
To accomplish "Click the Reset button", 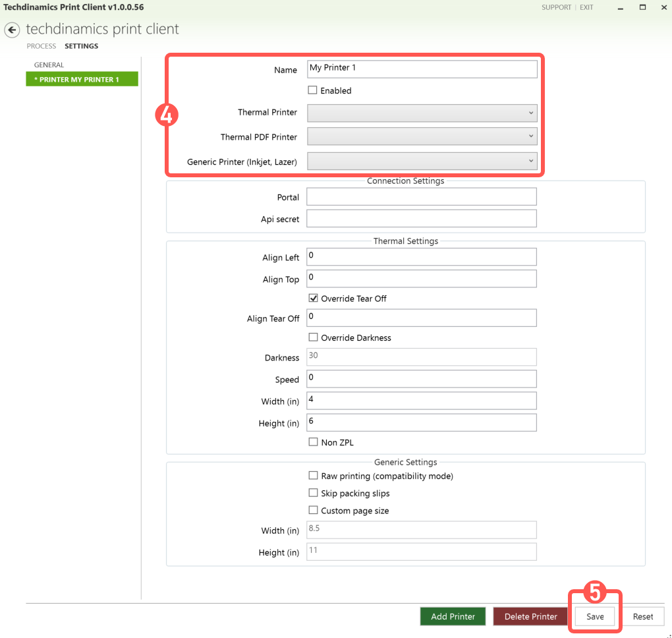I will pos(643,616).
